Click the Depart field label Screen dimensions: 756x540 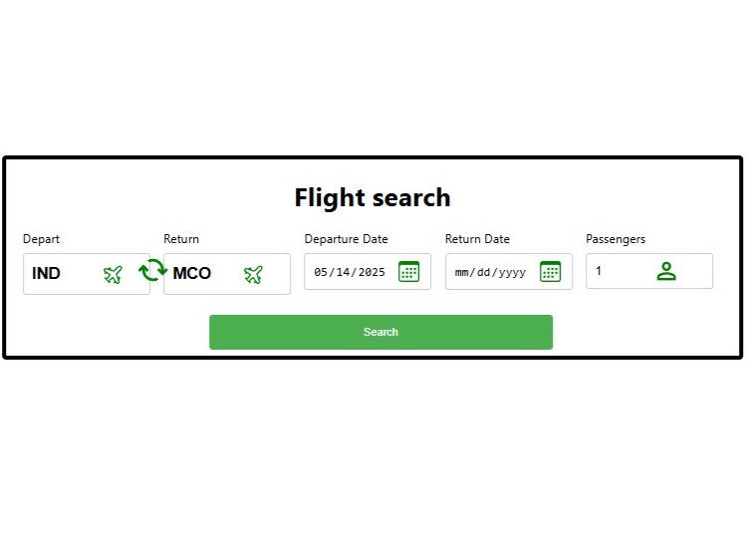click(x=42, y=239)
